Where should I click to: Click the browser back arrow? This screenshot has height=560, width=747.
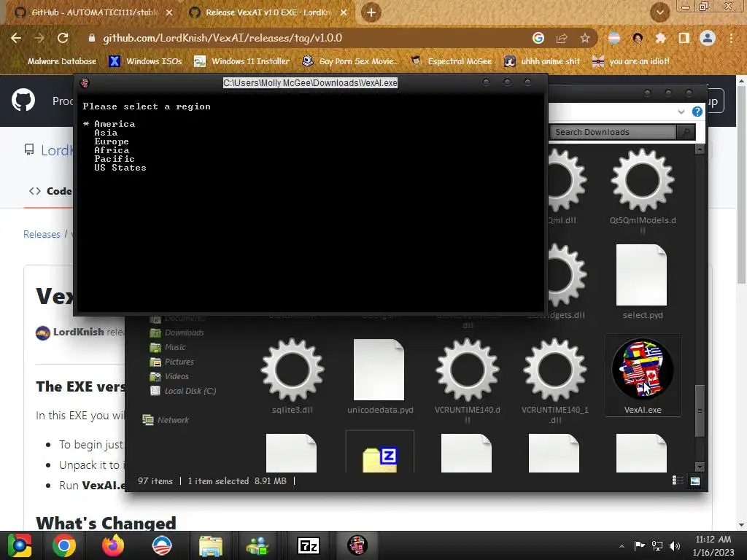coord(16,38)
